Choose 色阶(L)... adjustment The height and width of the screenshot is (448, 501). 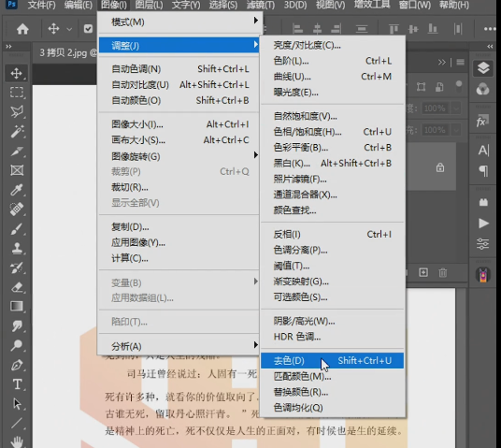click(333, 61)
